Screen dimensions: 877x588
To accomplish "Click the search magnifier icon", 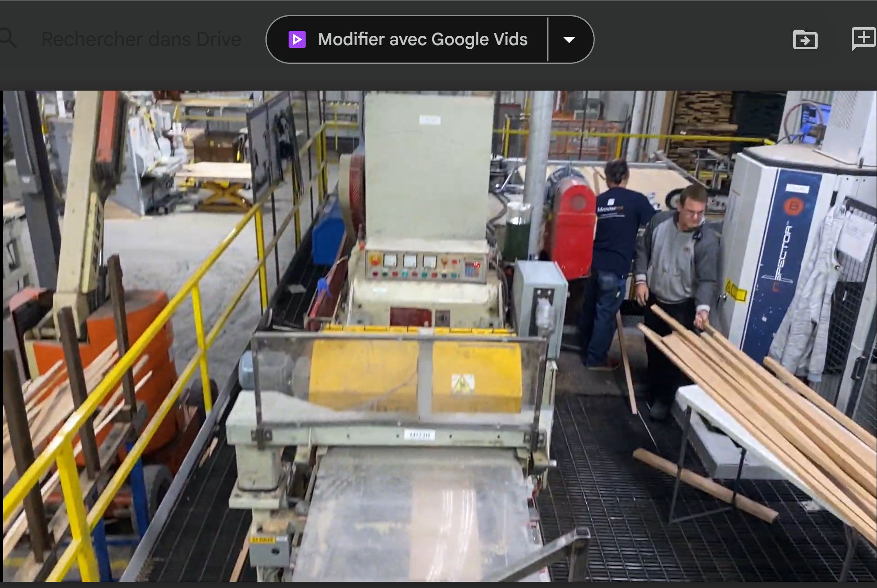I will [7, 39].
